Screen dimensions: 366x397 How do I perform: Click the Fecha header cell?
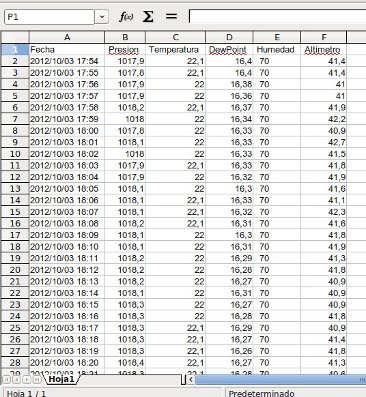67,50
